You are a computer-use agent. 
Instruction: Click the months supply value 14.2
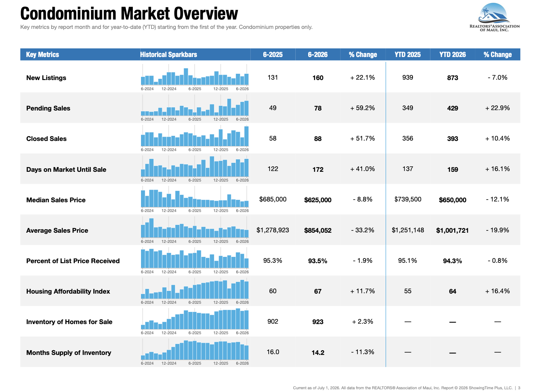(318, 353)
